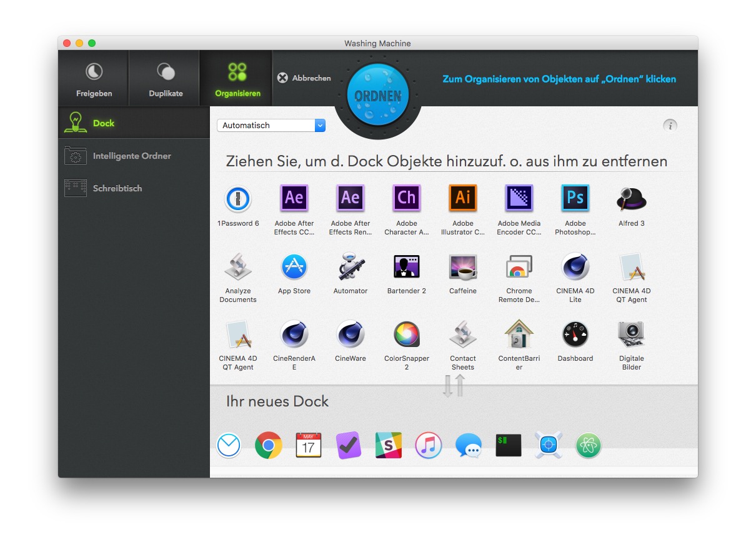Select Intelligente Ordner in the sidebar

point(131,156)
